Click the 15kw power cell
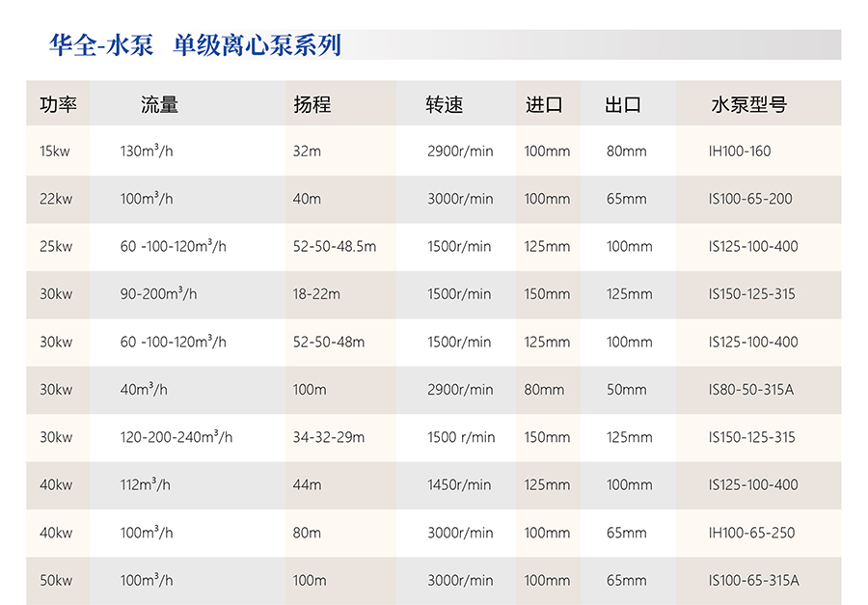This screenshot has width=868, height=605. (55, 151)
